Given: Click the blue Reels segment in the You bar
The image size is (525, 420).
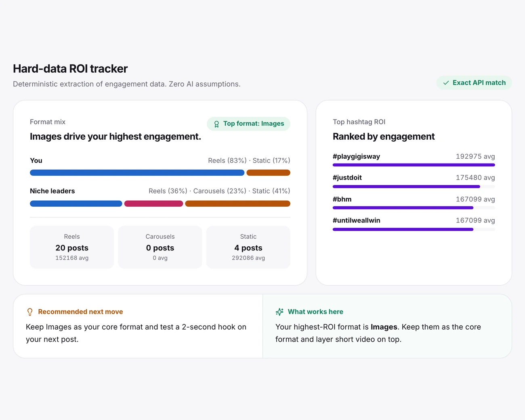Looking at the screenshot, I should tap(137, 173).
